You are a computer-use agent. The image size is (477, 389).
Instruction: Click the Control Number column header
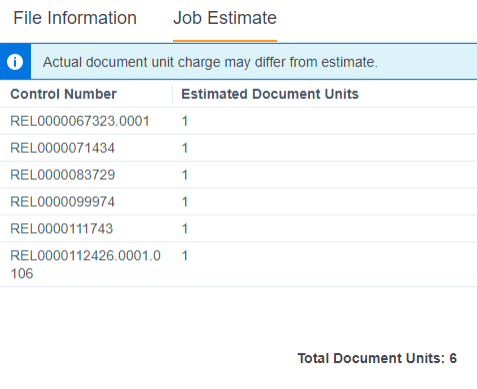(x=63, y=94)
